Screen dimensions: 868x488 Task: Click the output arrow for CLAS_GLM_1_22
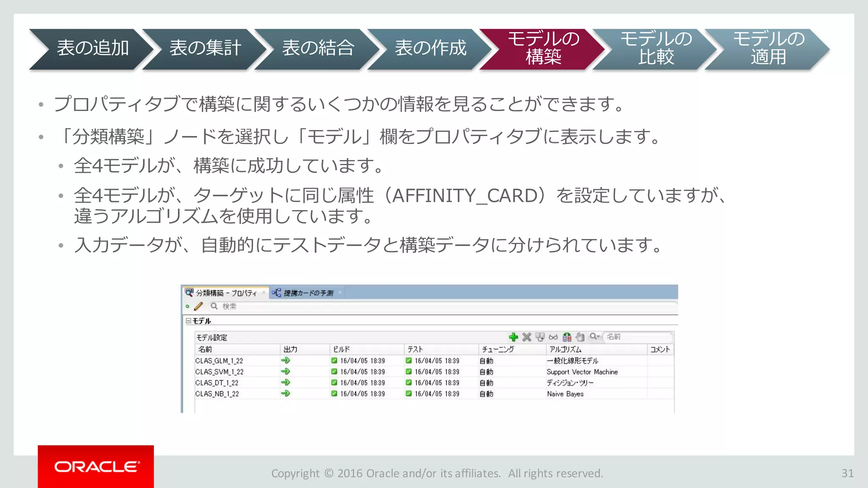pyautogui.click(x=286, y=360)
